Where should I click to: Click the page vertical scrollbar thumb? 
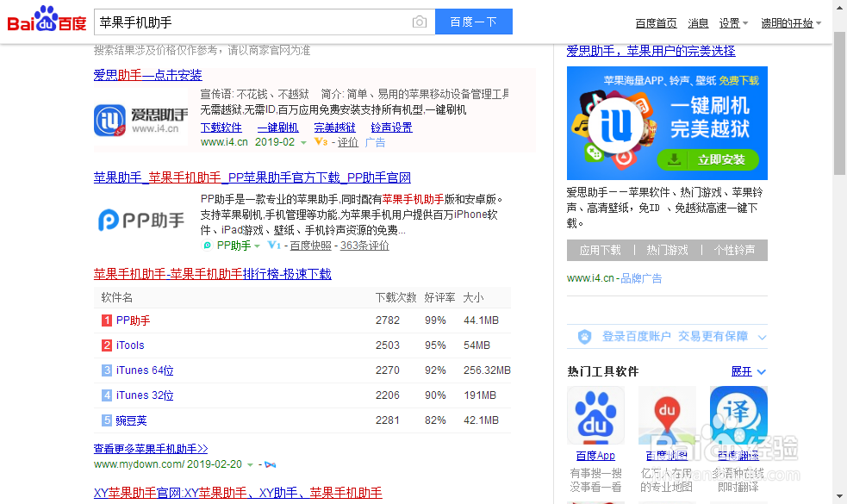839,103
